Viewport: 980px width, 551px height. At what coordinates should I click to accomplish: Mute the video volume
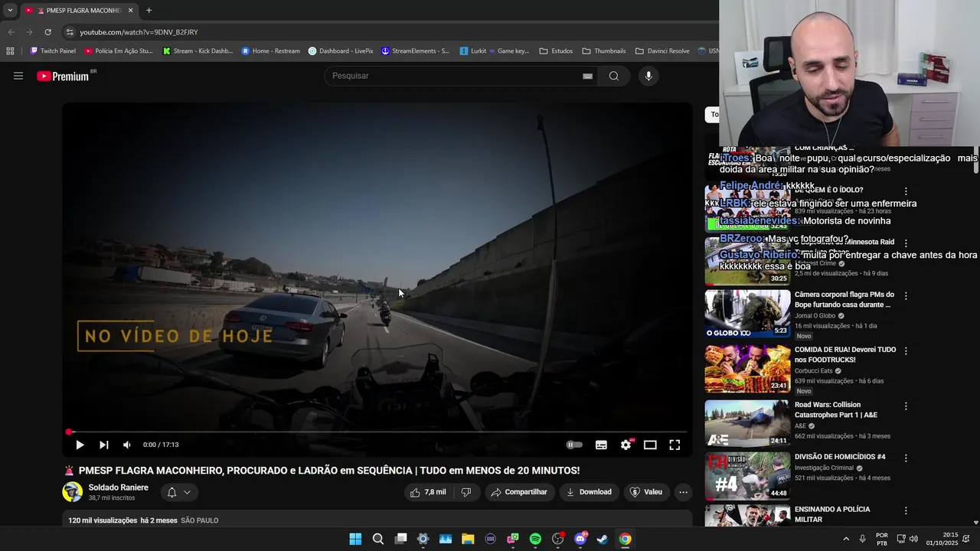127,445
